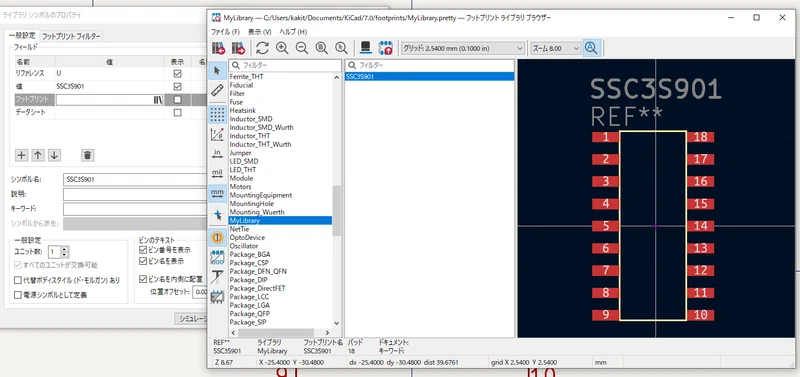This screenshot has height=377, width=800.
Task: Toggle text outline mode icon
Action: point(217,278)
